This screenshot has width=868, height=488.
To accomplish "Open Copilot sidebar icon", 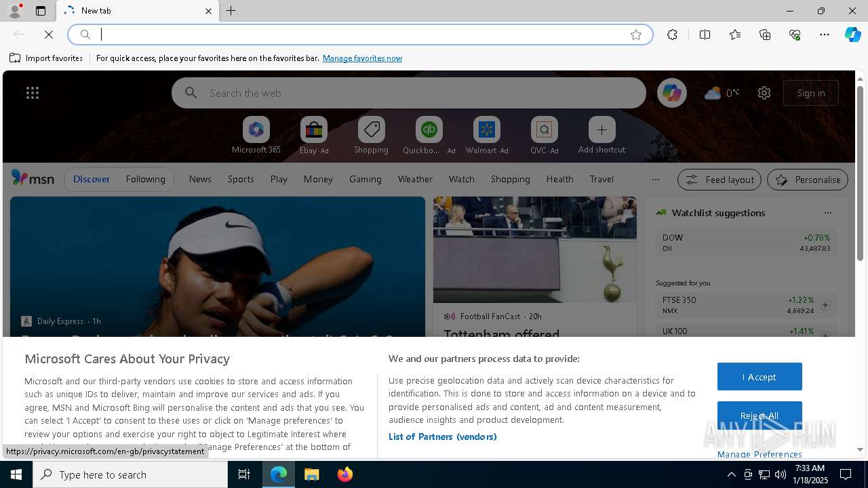I will tap(852, 35).
